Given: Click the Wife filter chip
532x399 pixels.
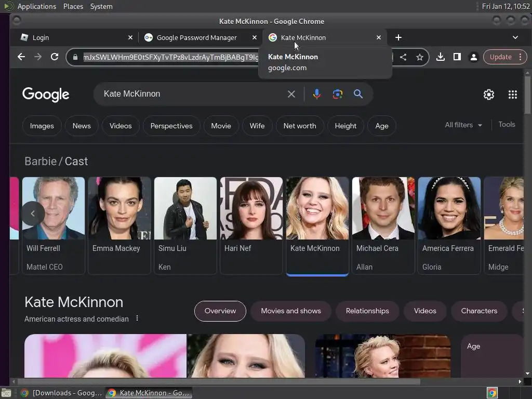Looking at the screenshot, I should (x=257, y=126).
